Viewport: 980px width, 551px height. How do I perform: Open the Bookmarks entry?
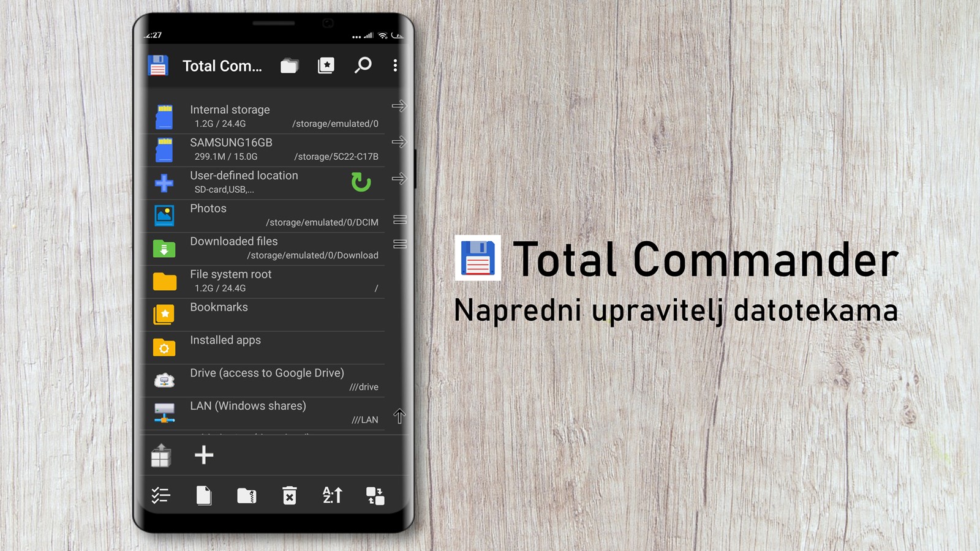click(263, 315)
